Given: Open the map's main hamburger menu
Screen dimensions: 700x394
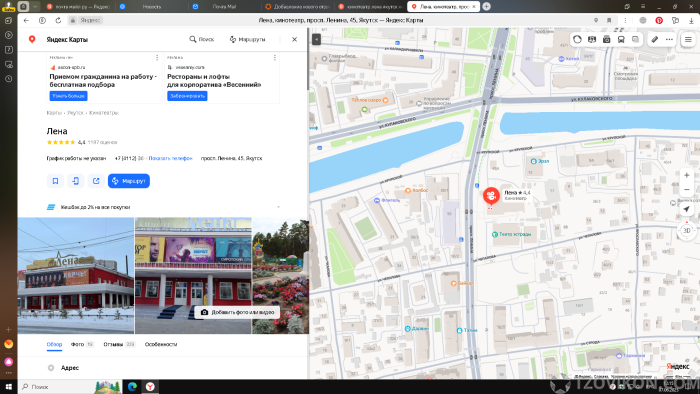Looking at the screenshot, I should [x=688, y=39].
